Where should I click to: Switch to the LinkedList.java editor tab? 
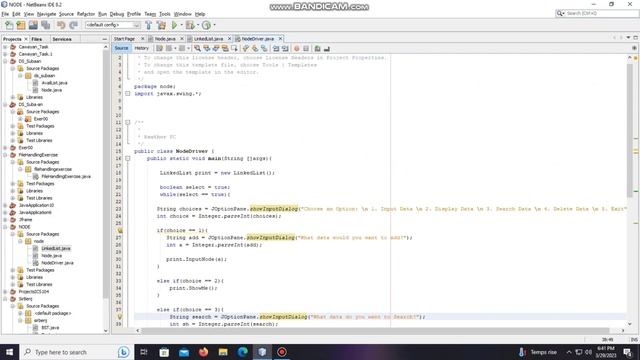click(x=208, y=39)
